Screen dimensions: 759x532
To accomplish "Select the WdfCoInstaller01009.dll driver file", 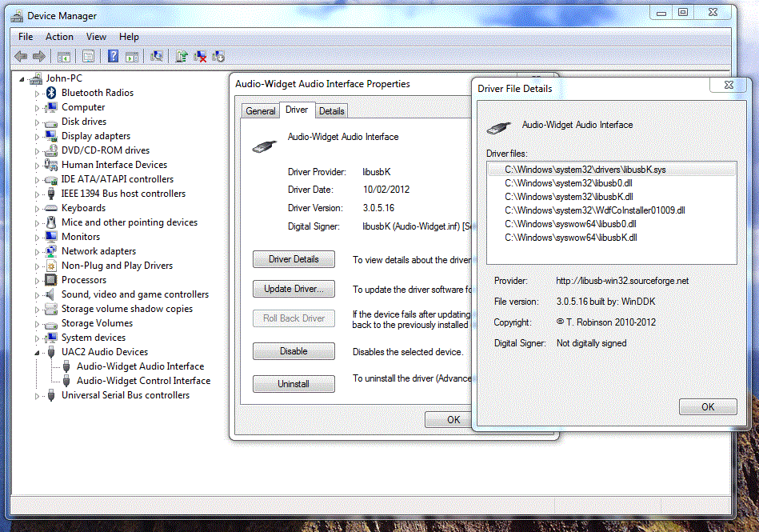I will point(595,210).
